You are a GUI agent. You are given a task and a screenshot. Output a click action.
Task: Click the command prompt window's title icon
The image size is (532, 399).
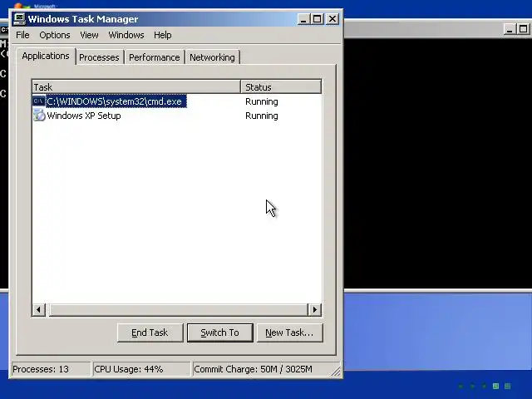tap(4, 30)
